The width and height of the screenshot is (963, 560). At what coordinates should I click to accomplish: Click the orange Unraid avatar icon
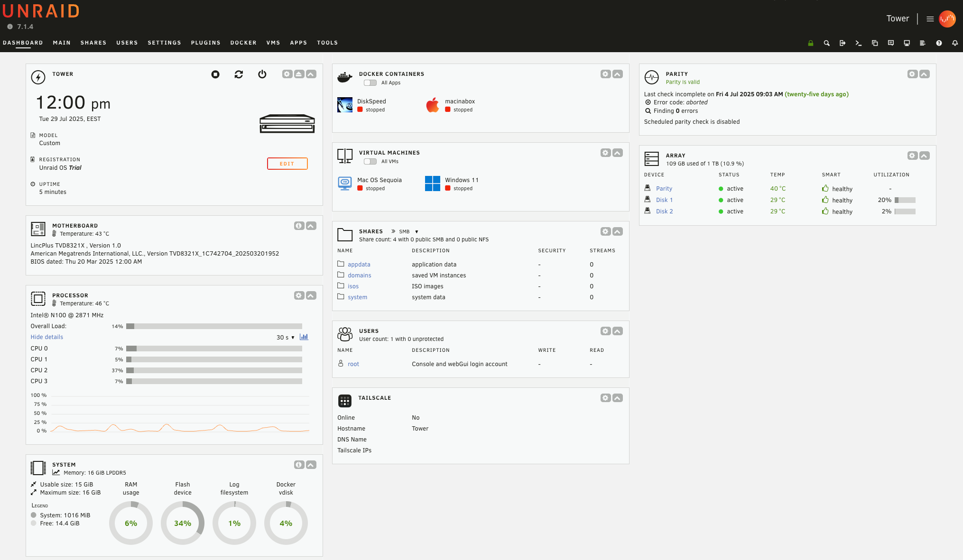click(x=947, y=19)
